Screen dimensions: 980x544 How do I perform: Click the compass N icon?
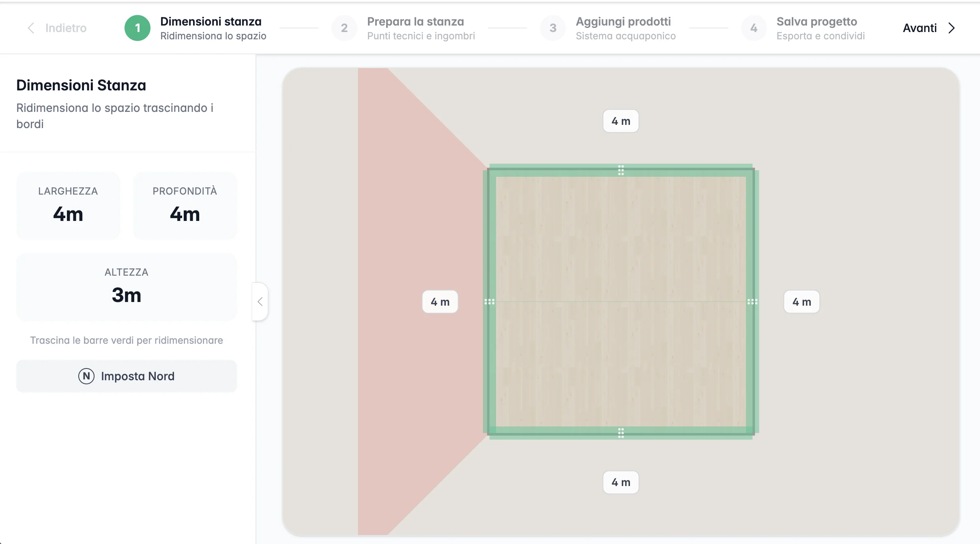coord(86,376)
